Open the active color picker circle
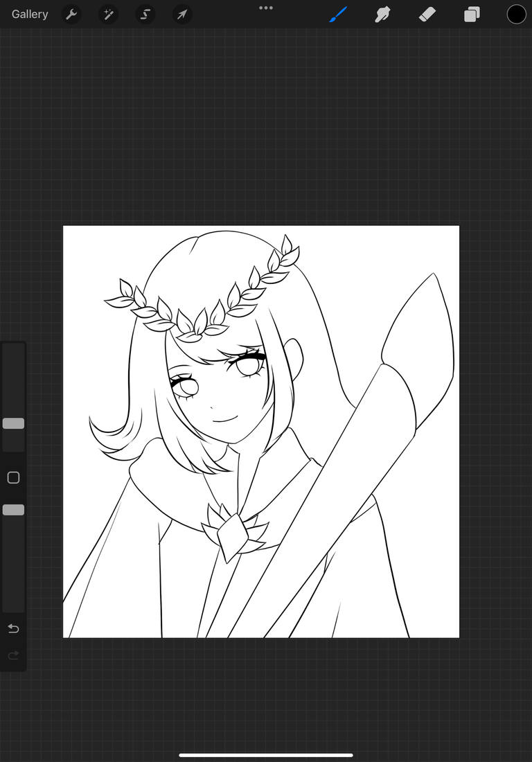 tap(517, 15)
